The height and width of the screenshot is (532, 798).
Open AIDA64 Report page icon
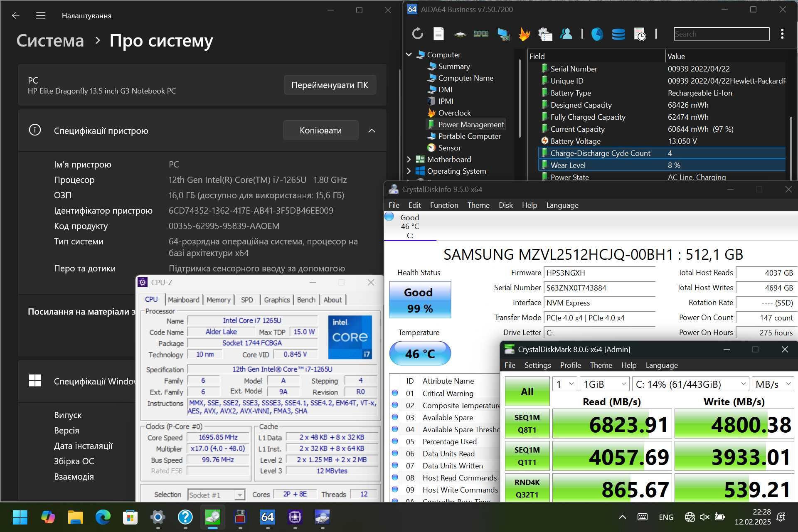pos(438,34)
